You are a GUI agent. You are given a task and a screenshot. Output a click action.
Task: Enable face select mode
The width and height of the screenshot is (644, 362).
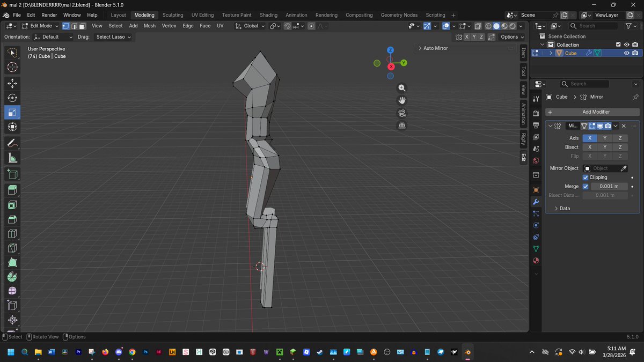83,26
